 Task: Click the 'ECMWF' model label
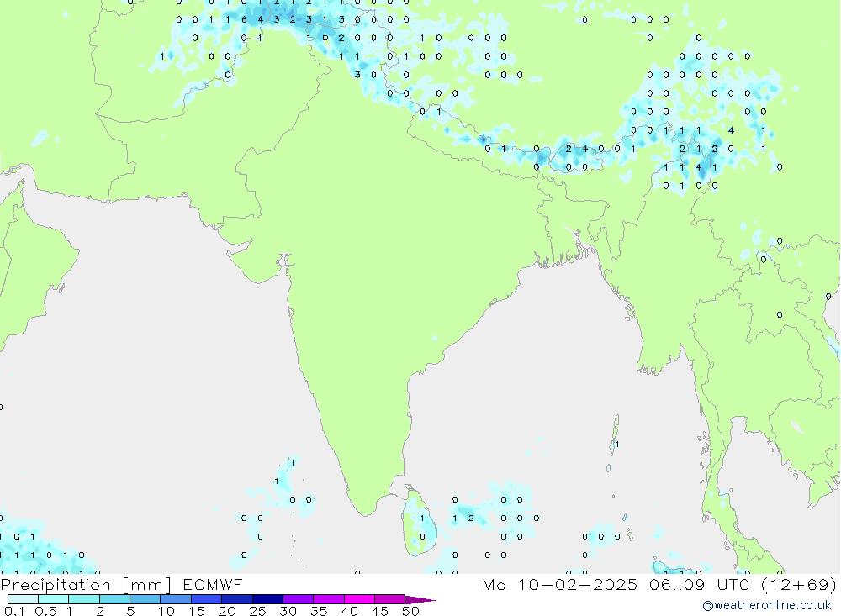pyautogui.click(x=213, y=584)
